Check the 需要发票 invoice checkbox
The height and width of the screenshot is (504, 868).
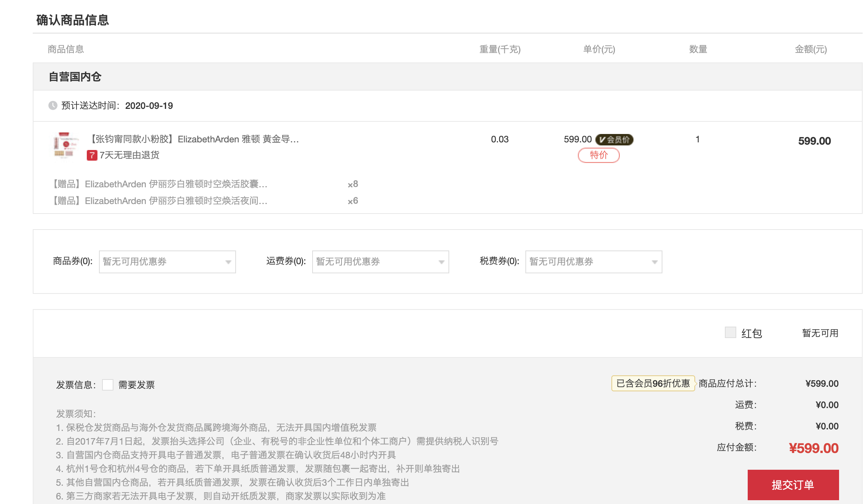[x=108, y=385]
